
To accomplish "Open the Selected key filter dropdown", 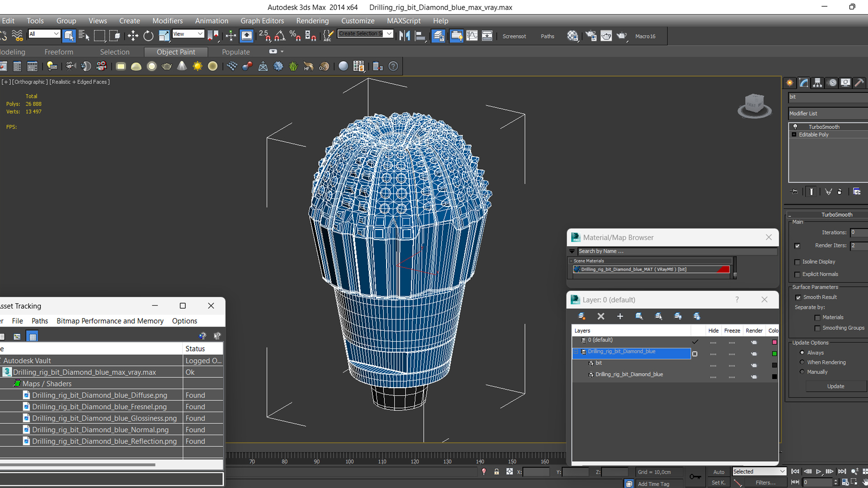I will 759,471.
